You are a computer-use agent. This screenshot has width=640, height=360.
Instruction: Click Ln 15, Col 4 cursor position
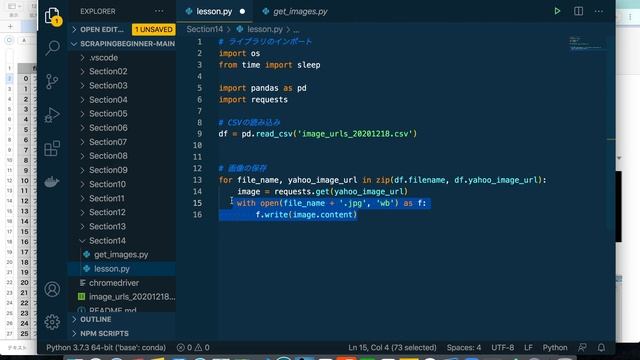click(392, 347)
